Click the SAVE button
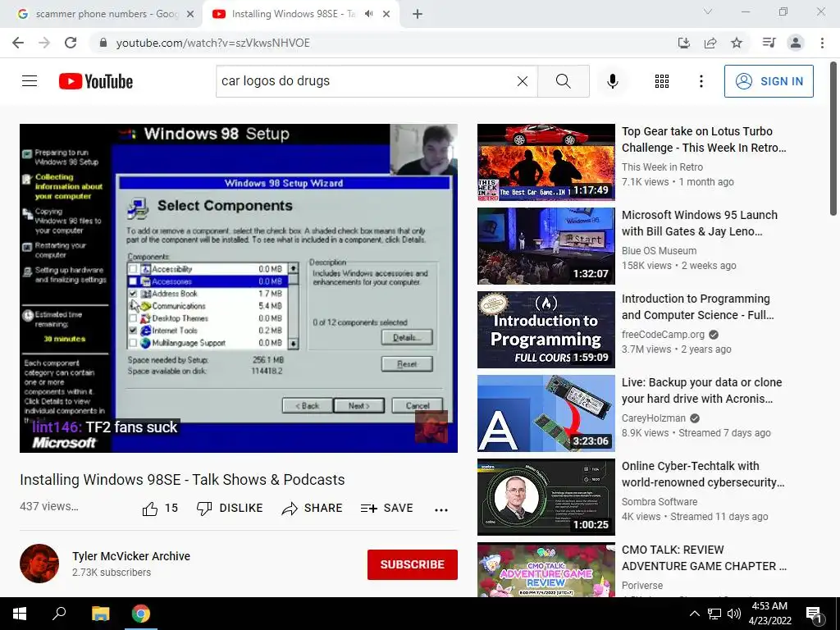The height and width of the screenshot is (630, 840). 387,508
